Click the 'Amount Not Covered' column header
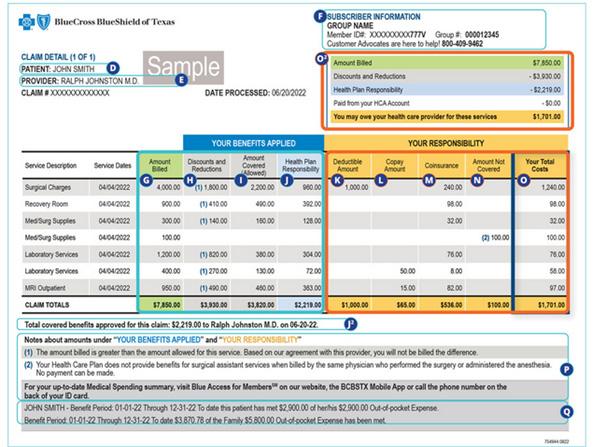Viewport: 606px width, 447px height. click(489, 165)
